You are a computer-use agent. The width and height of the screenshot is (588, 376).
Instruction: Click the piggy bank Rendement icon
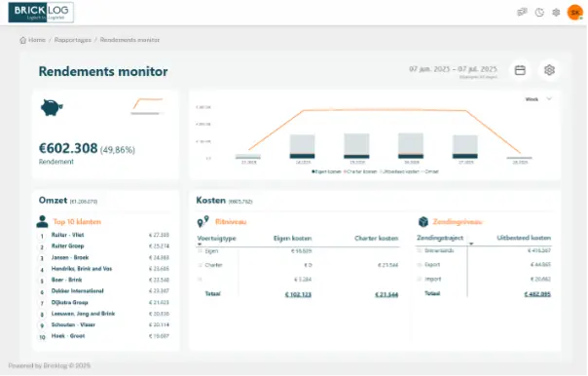click(x=52, y=107)
